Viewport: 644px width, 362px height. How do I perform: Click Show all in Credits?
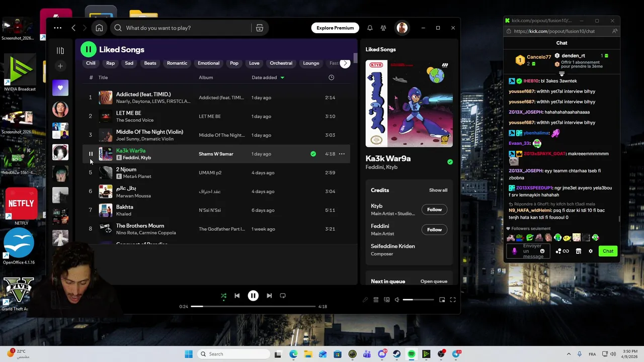coord(438,190)
